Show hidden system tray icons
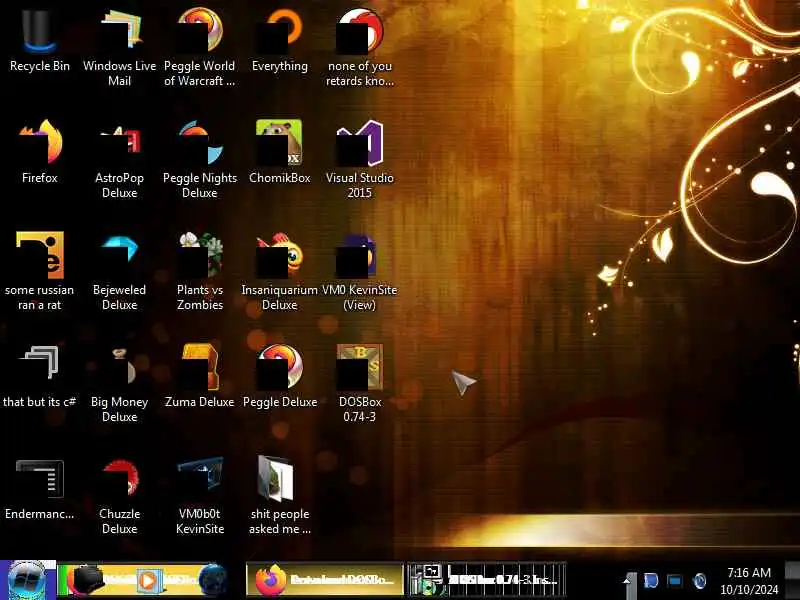 628,581
